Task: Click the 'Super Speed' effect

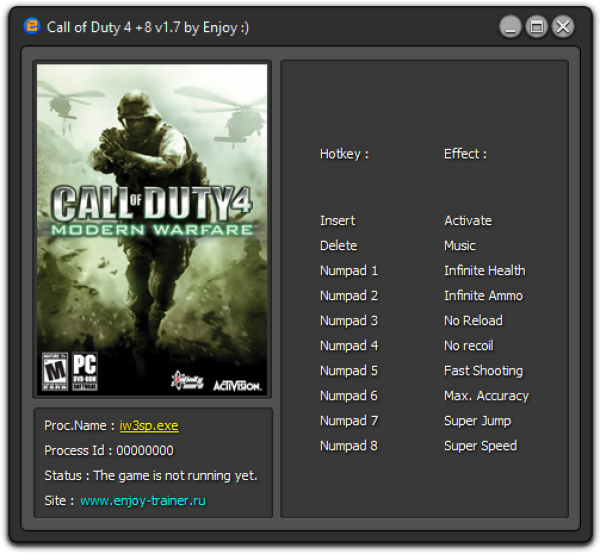Action: [x=481, y=445]
